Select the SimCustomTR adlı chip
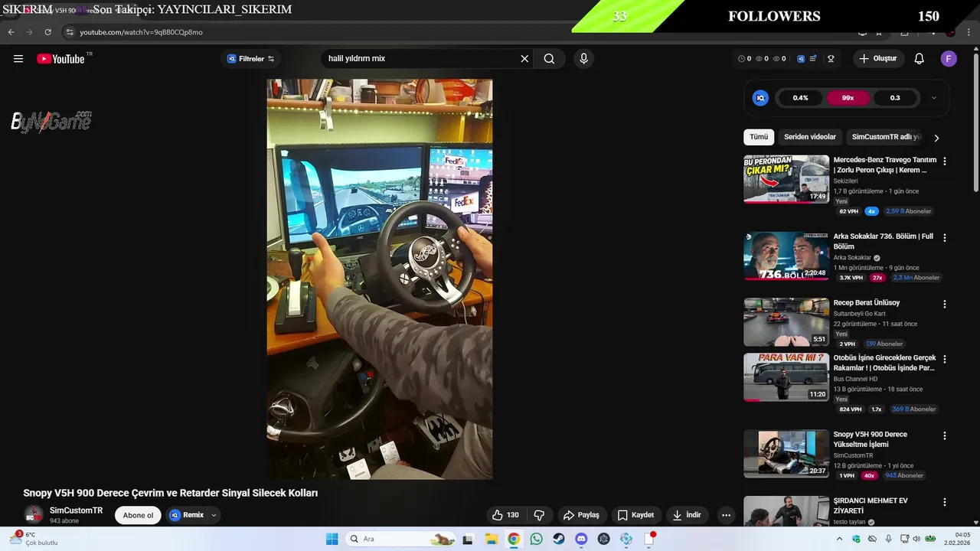The image size is (980, 551). (x=886, y=137)
